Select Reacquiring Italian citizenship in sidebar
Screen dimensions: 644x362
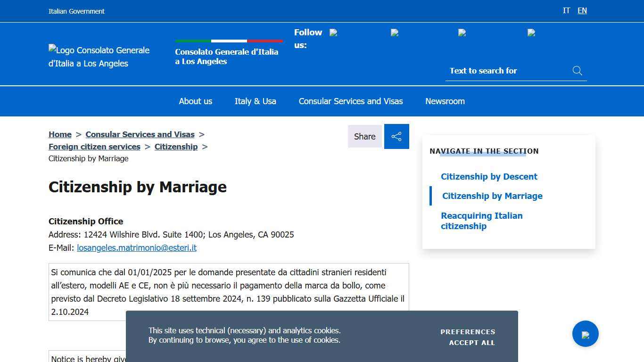tap(481, 221)
